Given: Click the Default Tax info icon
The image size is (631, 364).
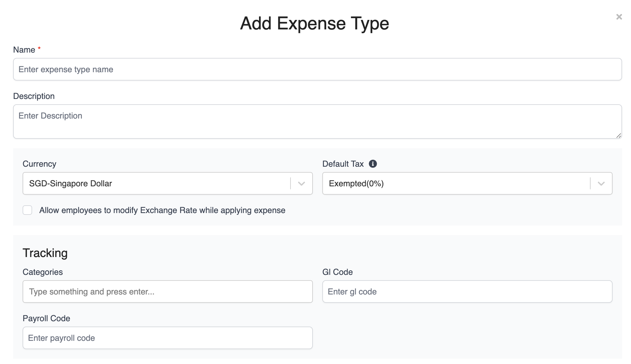Looking at the screenshot, I should click(x=373, y=164).
